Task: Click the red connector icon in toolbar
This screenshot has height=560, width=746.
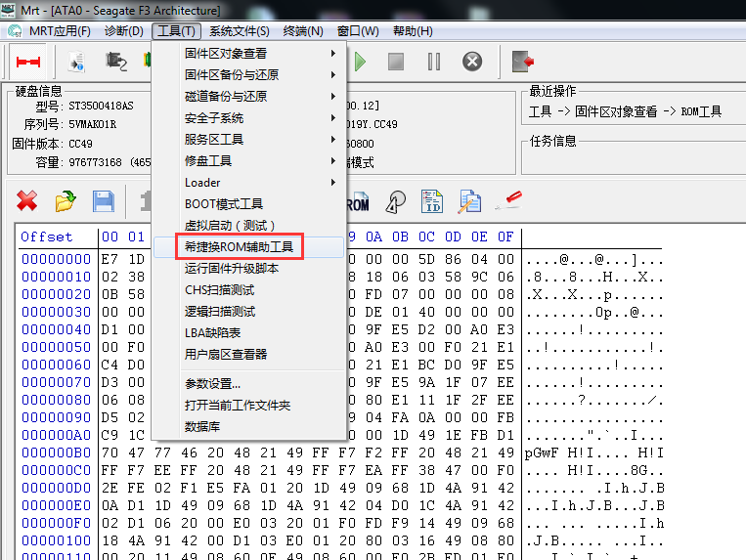Action: click(26, 63)
